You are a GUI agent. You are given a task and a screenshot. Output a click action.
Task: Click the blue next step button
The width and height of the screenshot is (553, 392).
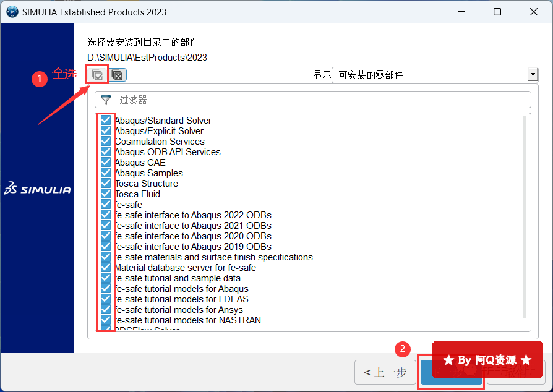click(450, 372)
